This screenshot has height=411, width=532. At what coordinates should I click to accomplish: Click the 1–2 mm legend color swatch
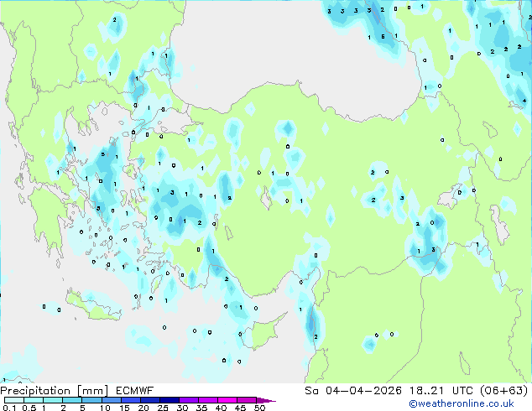53,400
